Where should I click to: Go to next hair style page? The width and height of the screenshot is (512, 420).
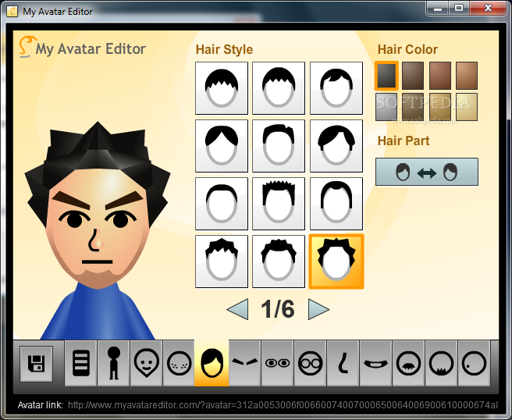click(x=318, y=309)
